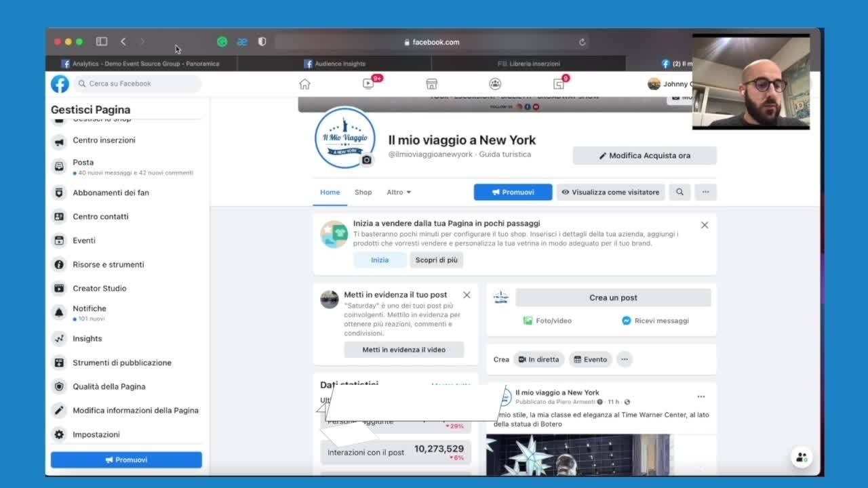Open more create options ellipsis
Image resolution: width=868 pixels, height=488 pixels.
[x=625, y=360]
